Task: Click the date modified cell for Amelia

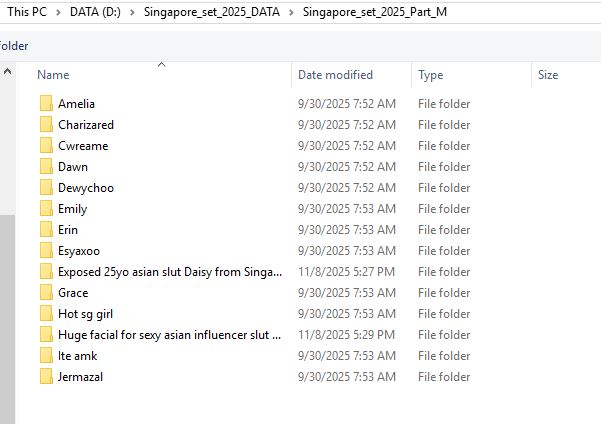Action: (347, 104)
